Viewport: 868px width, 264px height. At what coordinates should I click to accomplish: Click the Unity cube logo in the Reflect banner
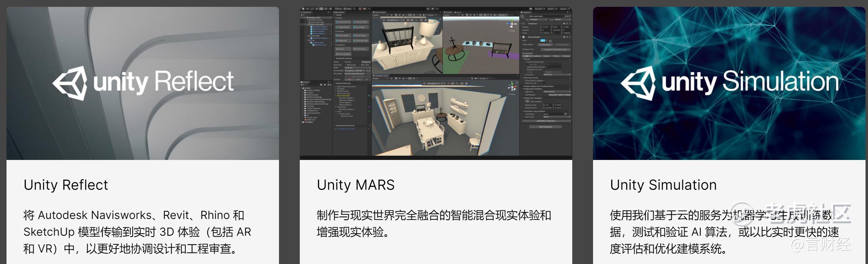point(70,83)
